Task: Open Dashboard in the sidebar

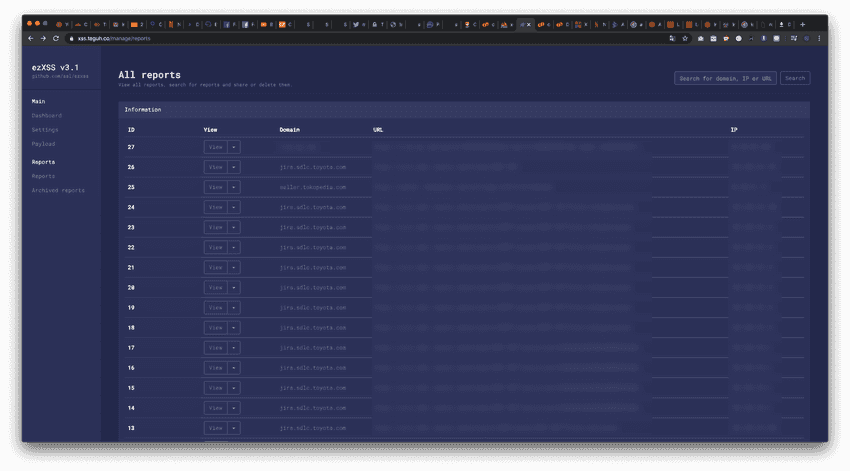Action: (x=46, y=116)
